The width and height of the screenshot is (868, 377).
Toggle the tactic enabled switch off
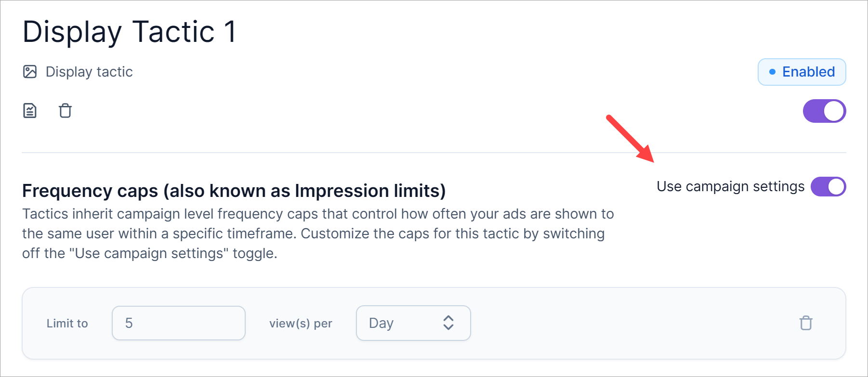[824, 111]
